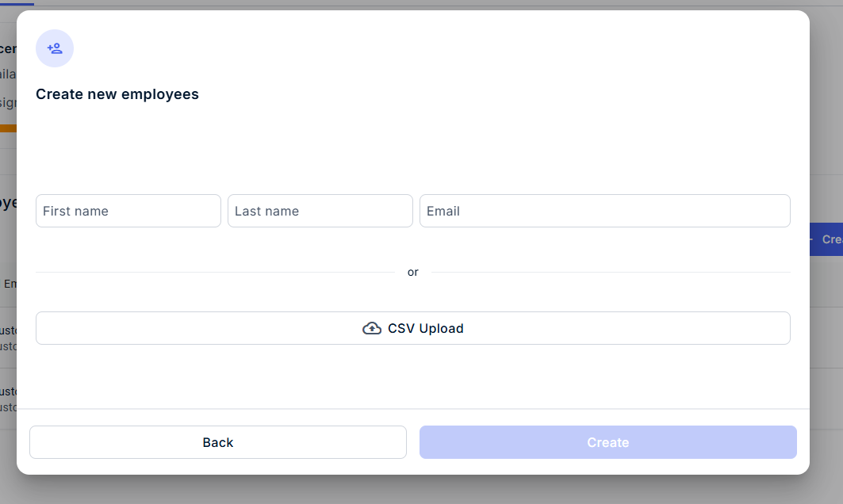Image resolution: width=843 pixels, height=504 pixels.
Task: Click the orange progress bar at left edge
Action: [x=8, y=128]
